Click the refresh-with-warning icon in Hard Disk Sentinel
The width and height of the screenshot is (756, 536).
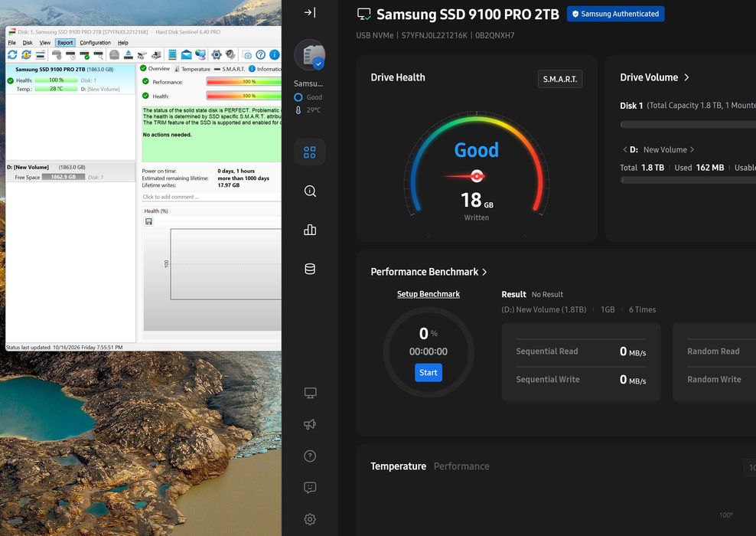click(x=27, y=55)
